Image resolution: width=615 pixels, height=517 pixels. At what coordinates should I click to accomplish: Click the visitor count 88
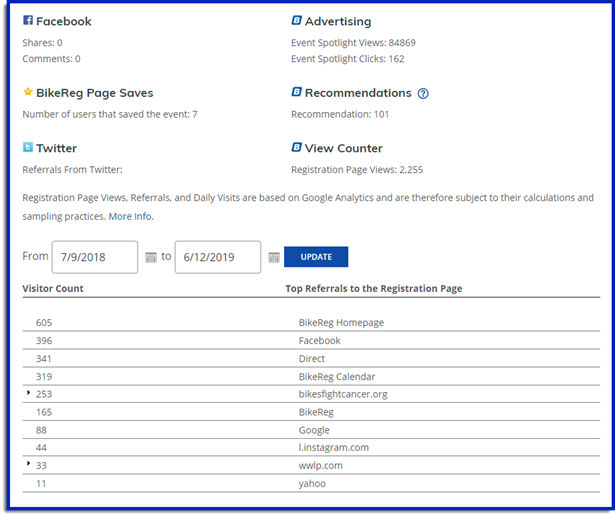tap(41, 430)
